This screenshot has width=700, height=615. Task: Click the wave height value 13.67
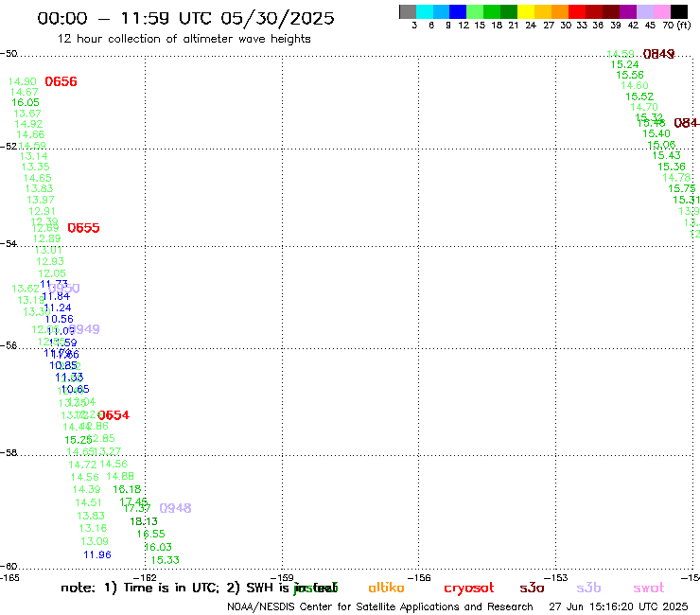pos(27,114)
